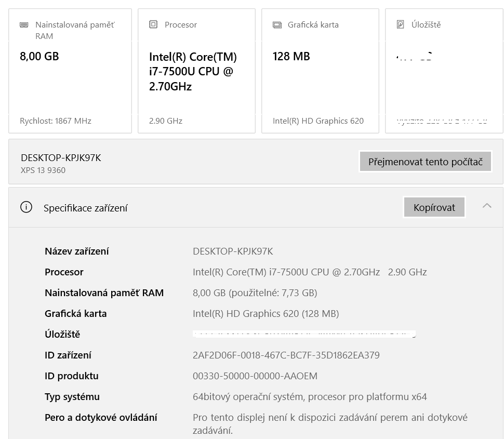Screen dimensions: 504x439
Task: Click the graphics card icon
Action: pos(277,25)
